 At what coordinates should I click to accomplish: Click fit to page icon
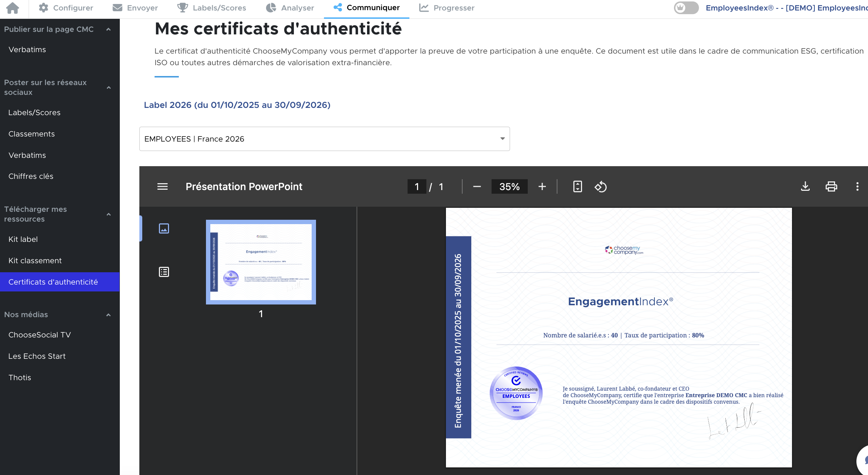[577, 187]
